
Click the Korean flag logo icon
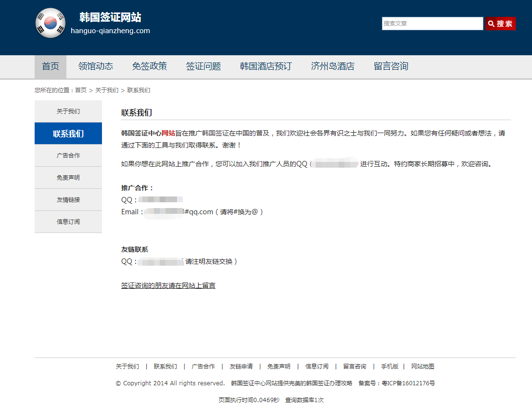click(51, 23)
